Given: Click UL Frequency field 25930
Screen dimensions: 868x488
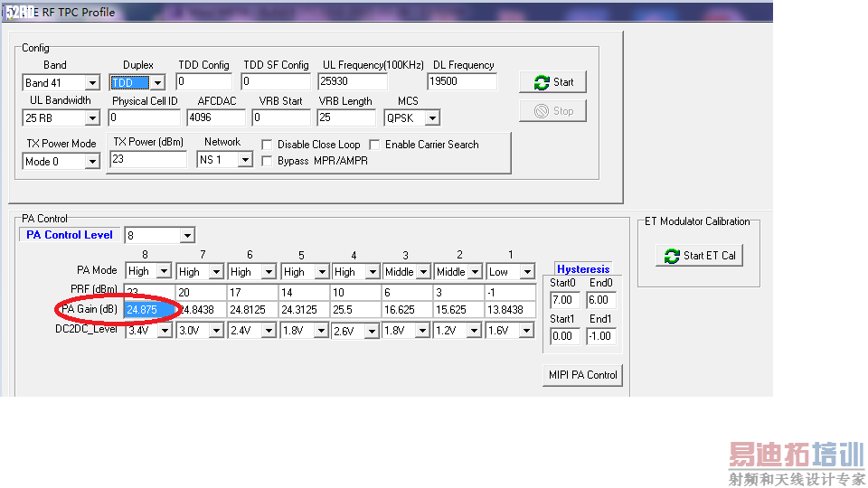Looking at the screenshot, I should pyautogui.click(x=352, y=81).
